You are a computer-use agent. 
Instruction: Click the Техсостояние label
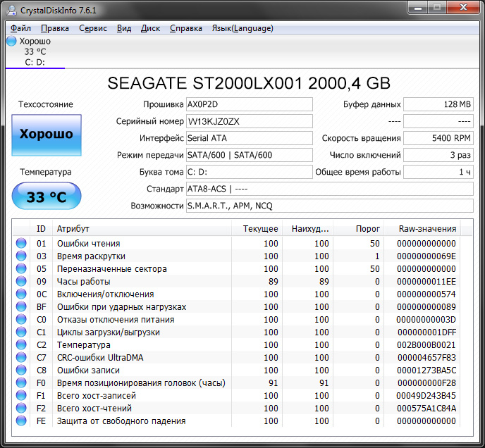(45, 104)
